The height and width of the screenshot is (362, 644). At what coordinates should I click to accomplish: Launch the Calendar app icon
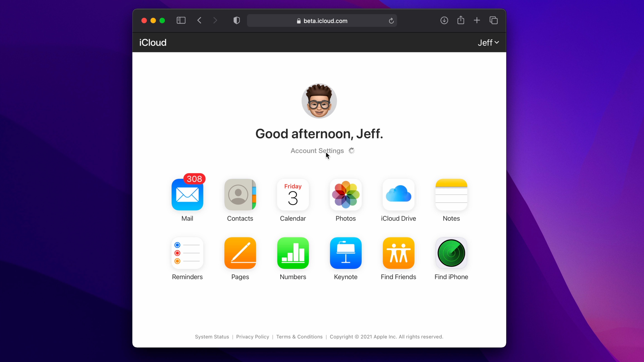click(x=293, y=195)
